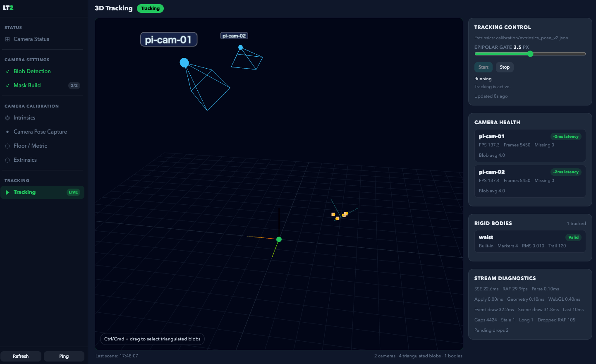The width and height of the screenshot is (596, 364).
Task: Click the green origin point in scene
Action: pyautogui.click(x=279, y=239)
